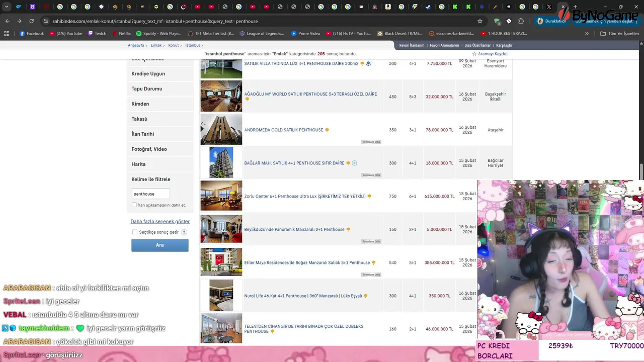Click the AĞAOĞLU MY WORLD listing thumbnail

[x=221, y=96]
